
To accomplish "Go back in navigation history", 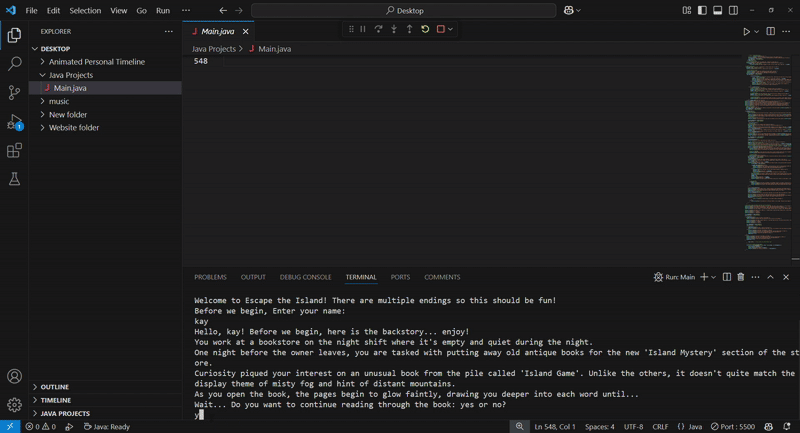I will tap(223, 10).
